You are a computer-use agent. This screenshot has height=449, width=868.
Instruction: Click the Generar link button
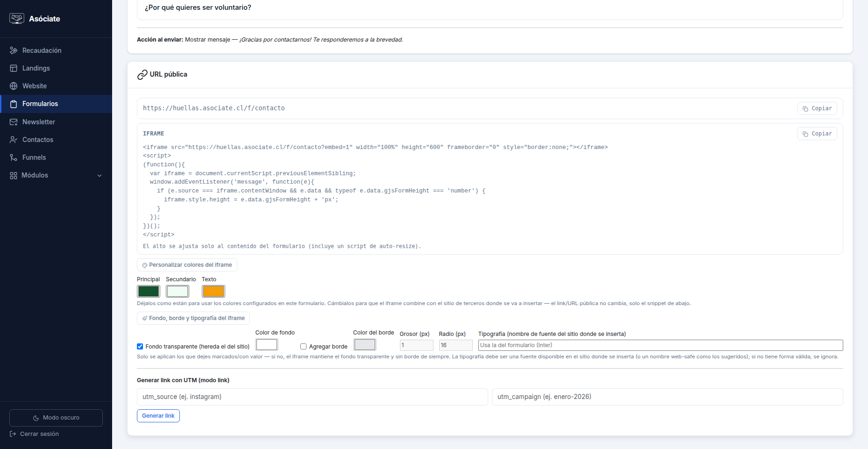[158, 416]
